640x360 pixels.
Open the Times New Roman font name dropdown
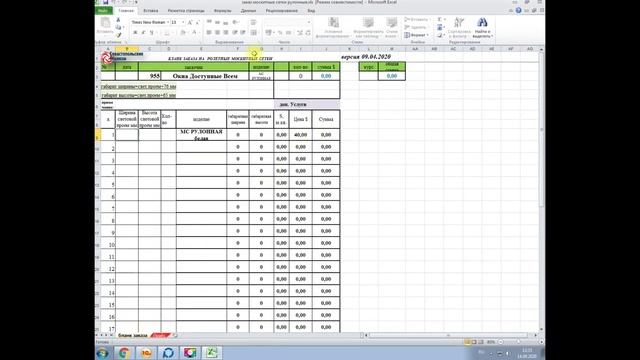click(168, 22)
